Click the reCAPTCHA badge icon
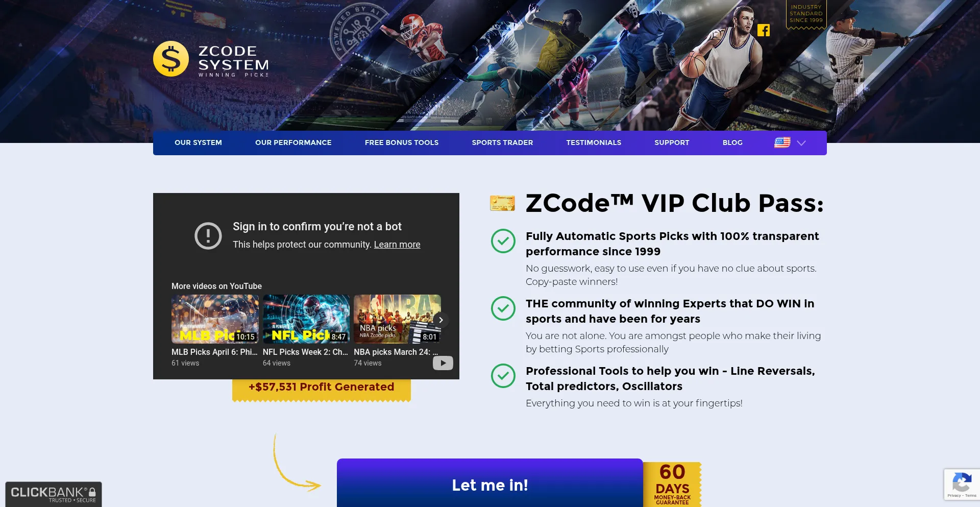Screen dimensions: 980x507 (962, 485)
